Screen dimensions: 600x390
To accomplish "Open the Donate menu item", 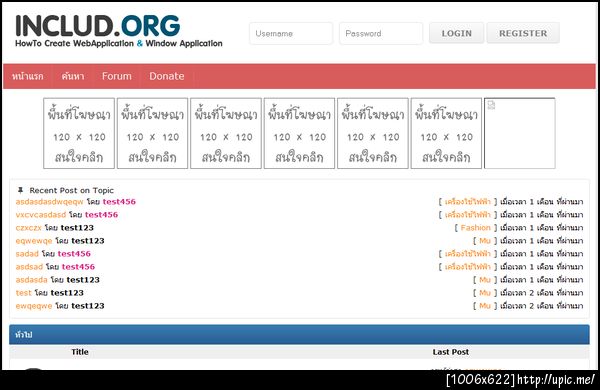I will (167, 76).
